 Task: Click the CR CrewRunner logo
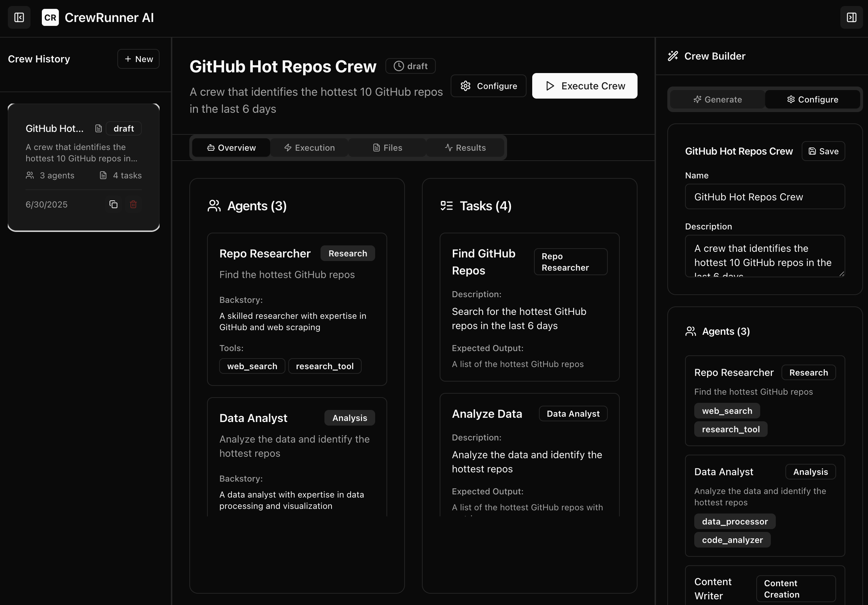click(x=50, y=17)
